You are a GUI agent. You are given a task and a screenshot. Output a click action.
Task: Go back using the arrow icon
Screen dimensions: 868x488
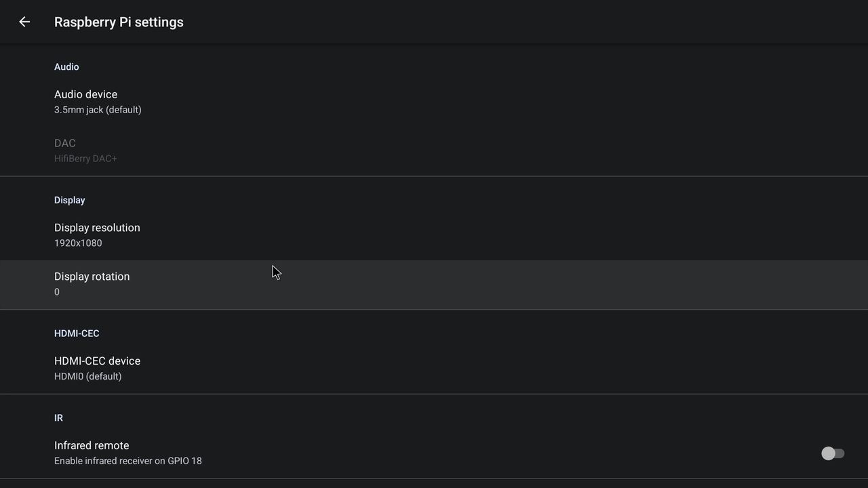(x=24, y=22)
